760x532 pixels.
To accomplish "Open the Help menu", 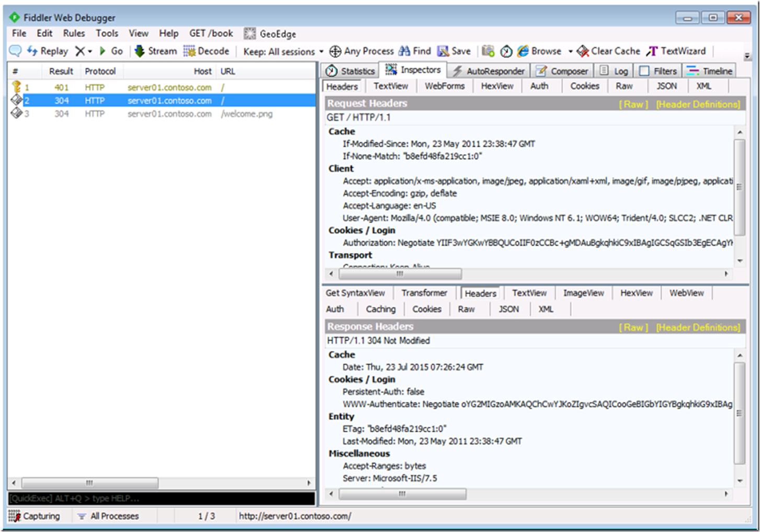I will tap(168, 33).
